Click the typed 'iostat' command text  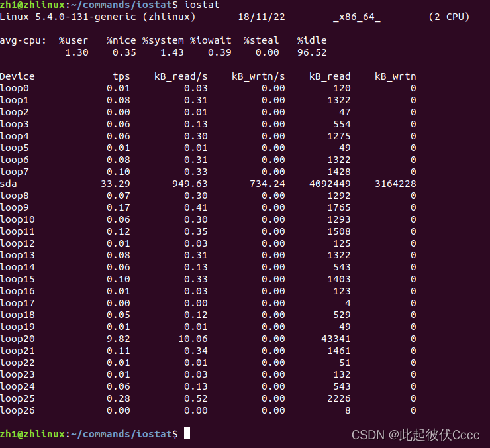coord(202,5)
